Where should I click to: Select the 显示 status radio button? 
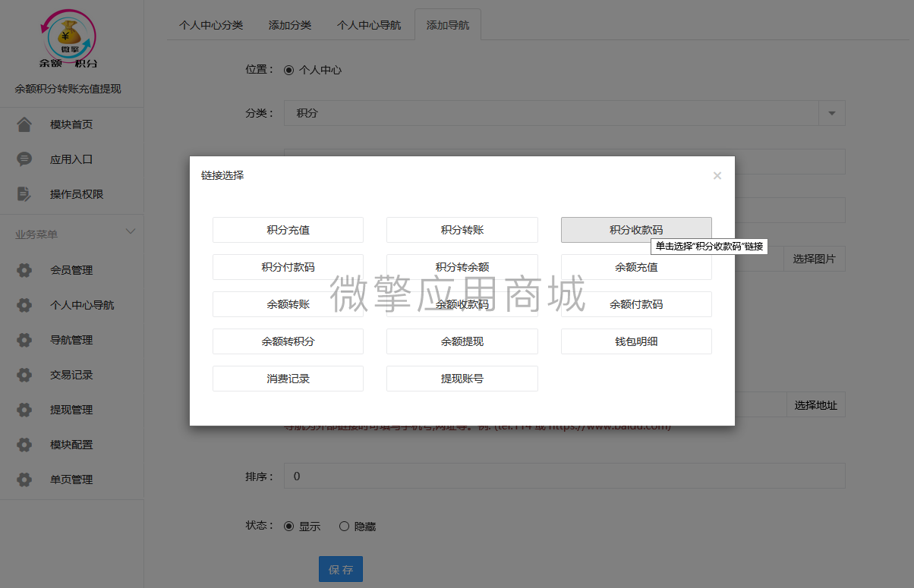coord(289,525)
